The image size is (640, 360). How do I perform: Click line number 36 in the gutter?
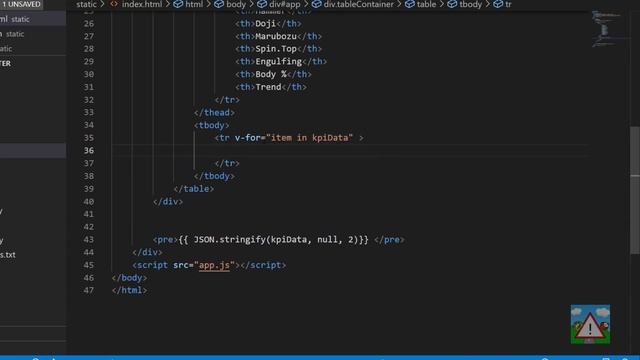tap(89, 151)
